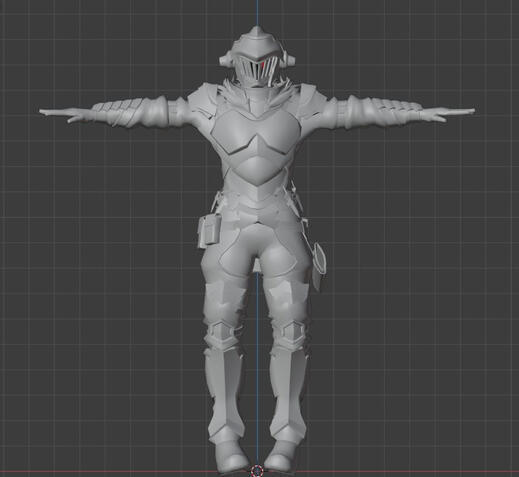Image resolution: width=519 pixels, height=477 pixels.
Task: Select the pointed tip on top of helmet
Action: (256, 31)
